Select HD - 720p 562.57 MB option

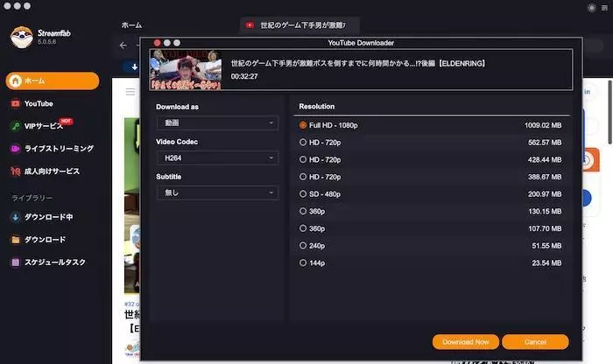[x=431, y=143]
